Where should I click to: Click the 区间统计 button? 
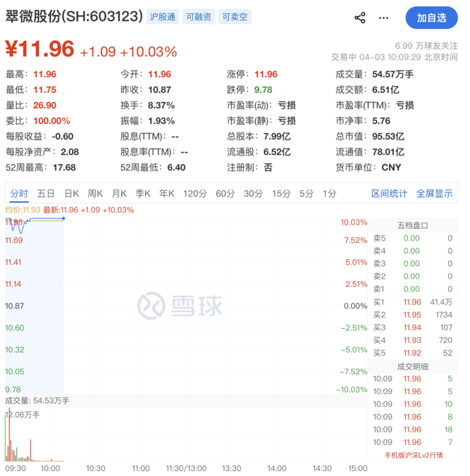pyautogui.click(x=389, y=194)
